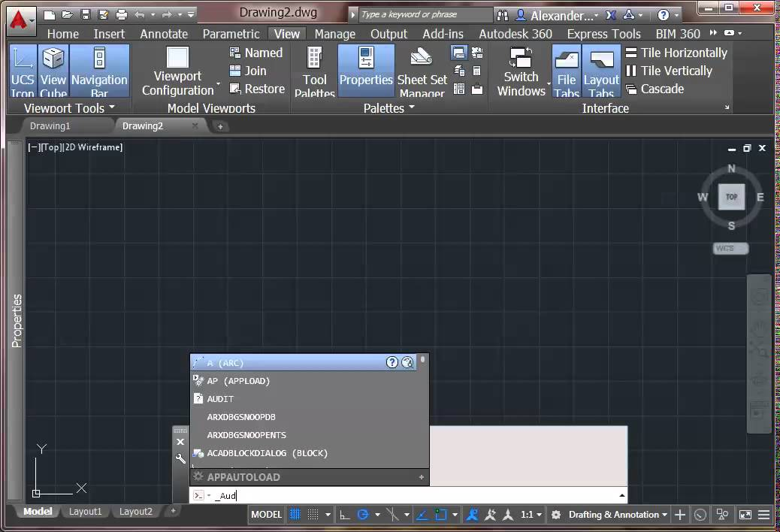
Task: Toggle the View Cube display
Action: tap(53, 71)
